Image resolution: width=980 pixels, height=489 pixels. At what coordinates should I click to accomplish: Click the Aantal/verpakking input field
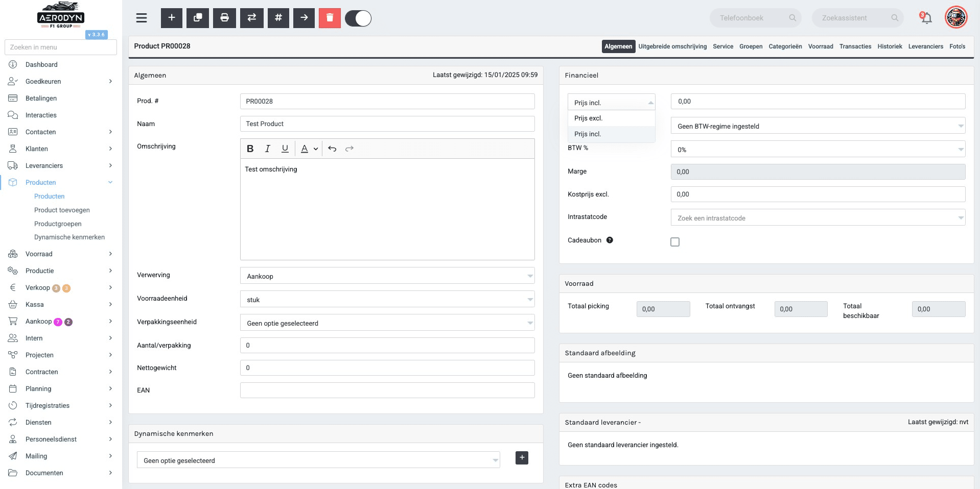tap(387, 345)
